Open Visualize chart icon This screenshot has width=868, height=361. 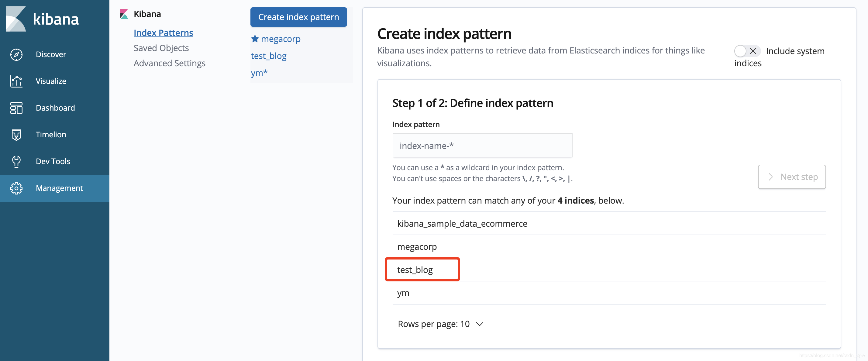point(16,81)
